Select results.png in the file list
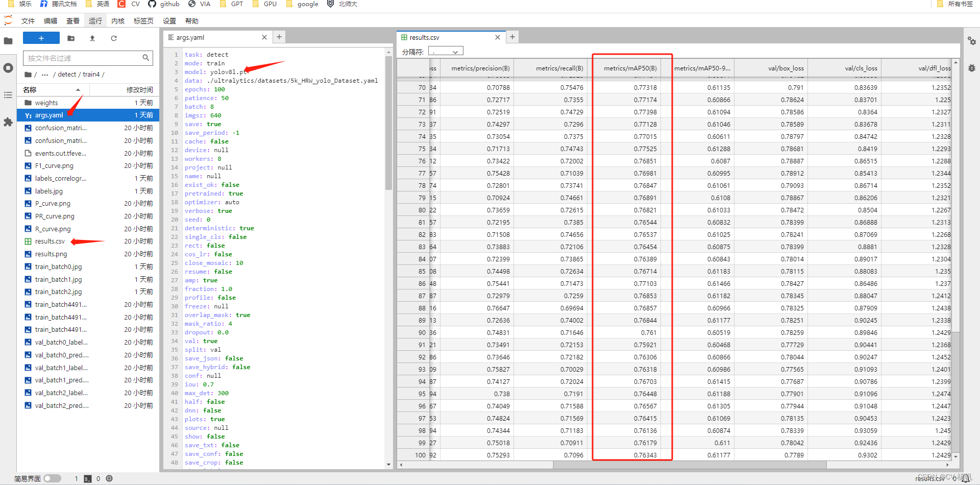980x485 pixels. pyautogui.click(x=88, y=254)
